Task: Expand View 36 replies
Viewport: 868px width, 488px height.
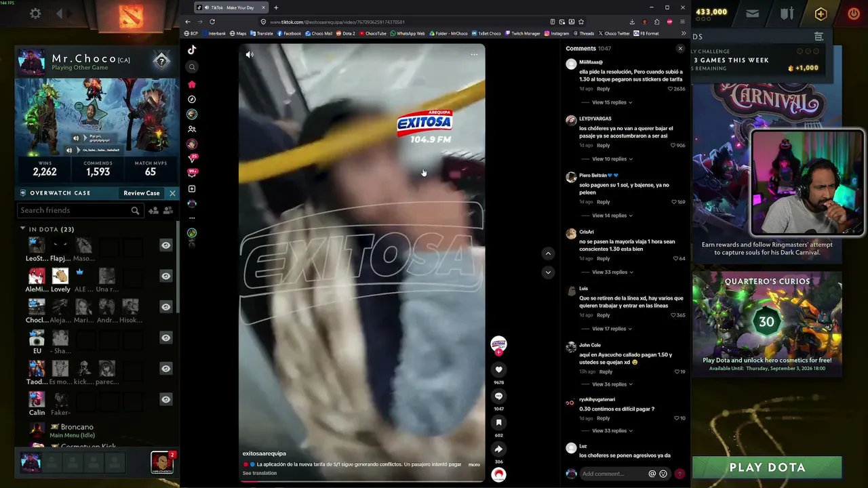Action: coord(612,384)
